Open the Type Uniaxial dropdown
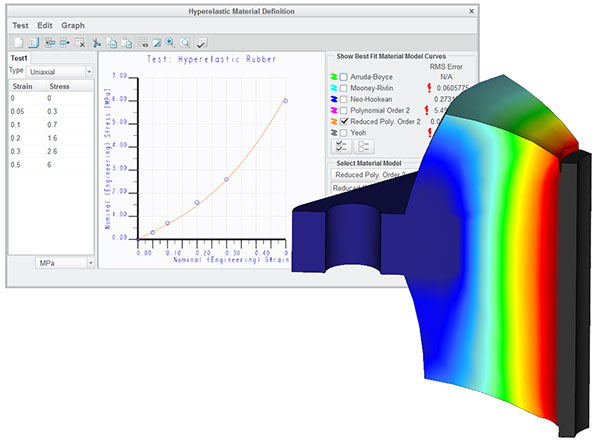 [x=61, y=72]
